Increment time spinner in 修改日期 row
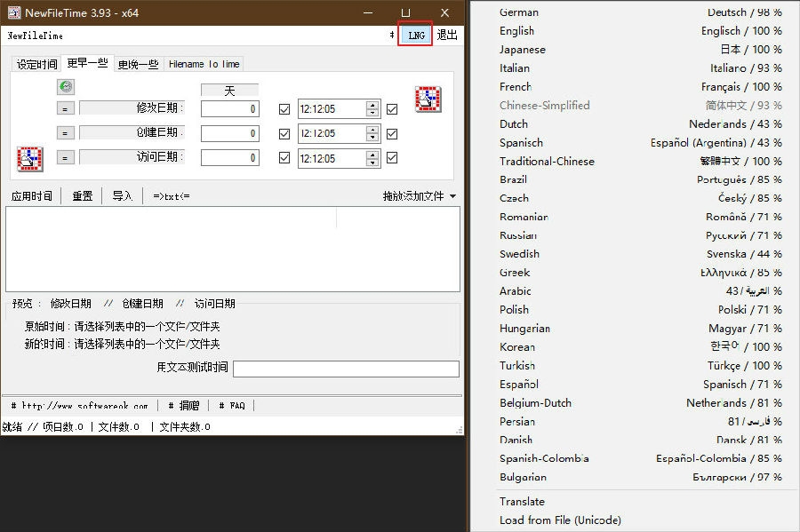This screenshot has height=532, width=800. click(x=373, y=105)
